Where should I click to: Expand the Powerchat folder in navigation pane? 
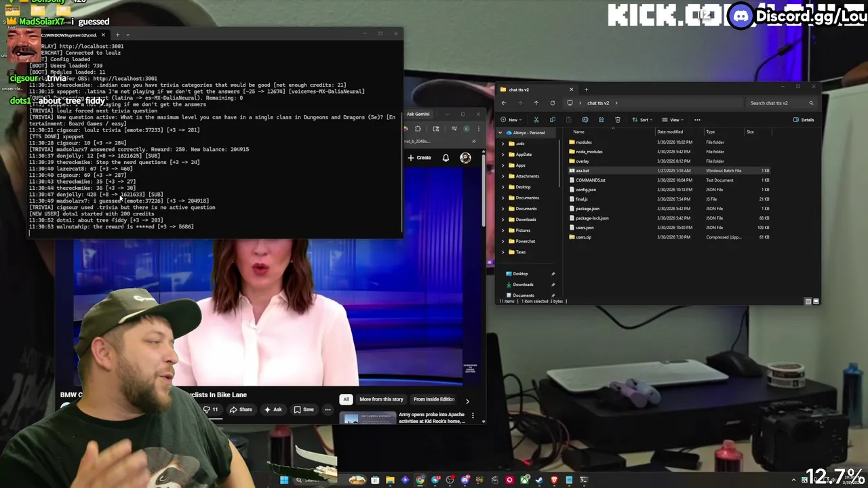coord(504,241)
